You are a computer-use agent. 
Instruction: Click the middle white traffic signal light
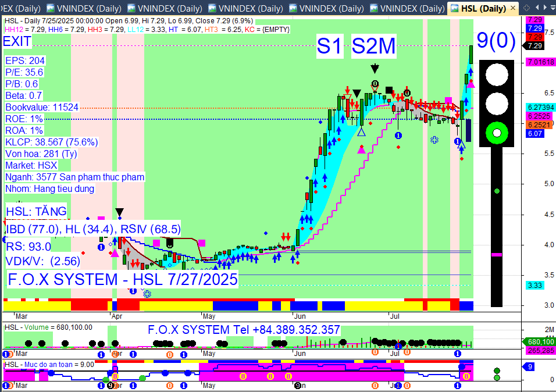497,104
